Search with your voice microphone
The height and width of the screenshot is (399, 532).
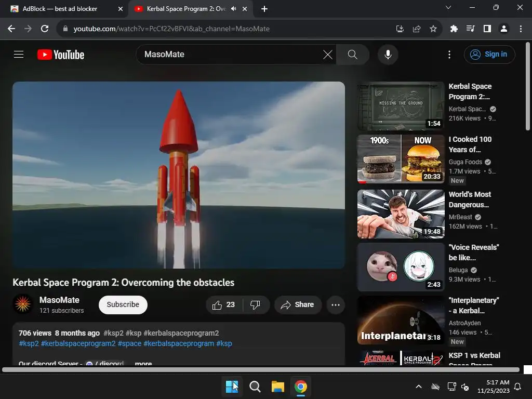[388, 54]
